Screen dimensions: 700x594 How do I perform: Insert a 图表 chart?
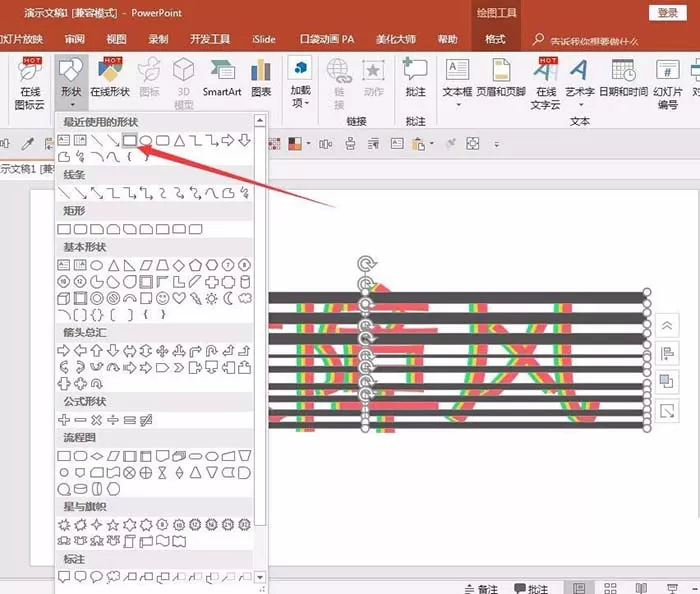261,78
